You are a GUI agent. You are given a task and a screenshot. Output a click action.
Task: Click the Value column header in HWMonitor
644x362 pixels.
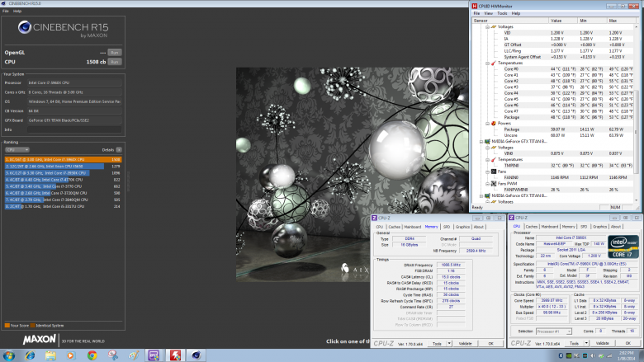click(x=563, y=21)
